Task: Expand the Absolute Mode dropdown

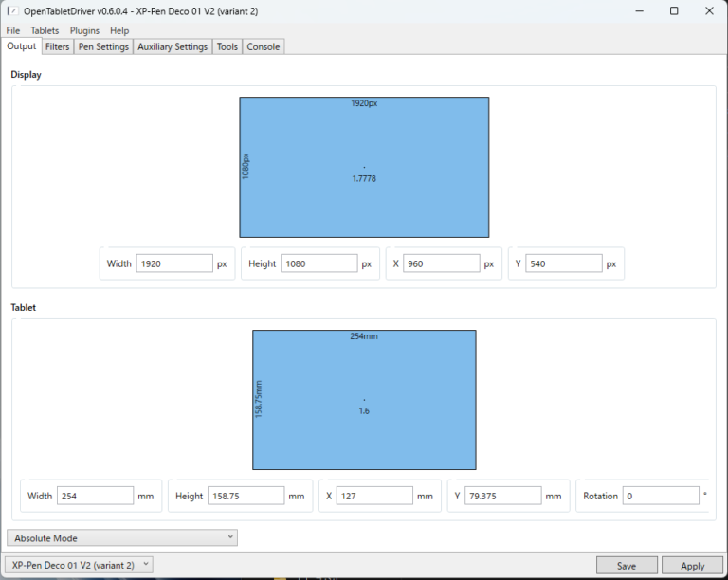Action: 122,538
